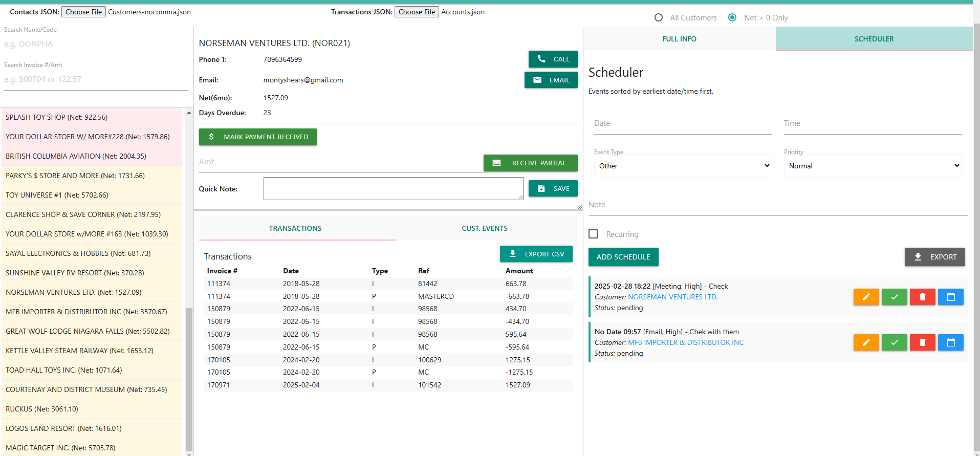Delete the MFB Importer email event
980x456 pixels.
coord(922,342)
